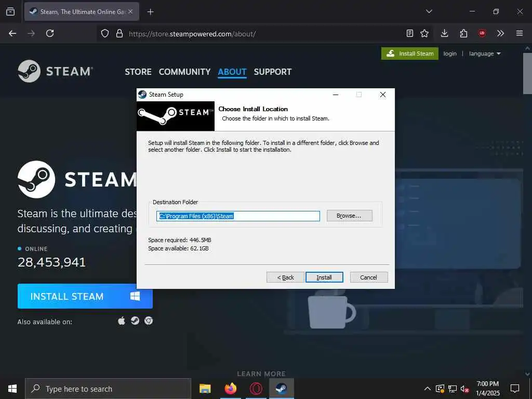Open Browse... to choose another folder
This screenshot has height=399, width=532.
point(349,216)
